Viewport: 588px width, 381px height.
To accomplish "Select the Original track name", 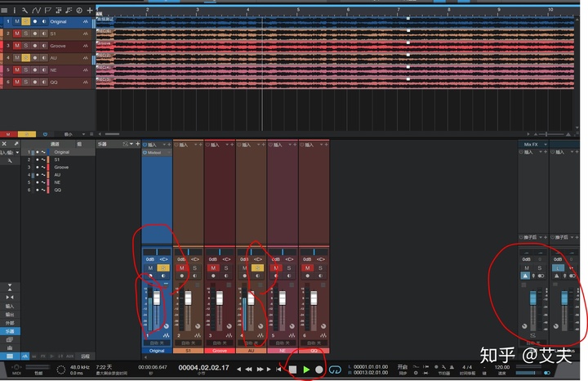I will click(x=58, y=22).
